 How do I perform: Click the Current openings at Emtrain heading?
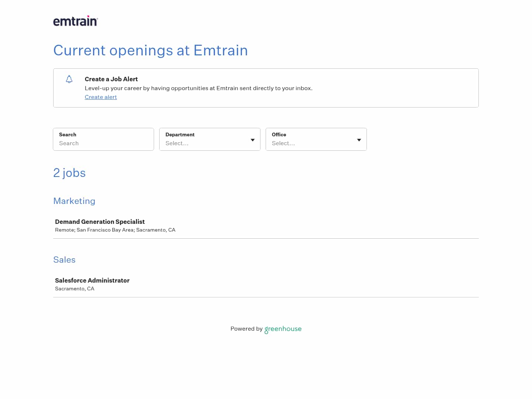click(x=150, y=51)
